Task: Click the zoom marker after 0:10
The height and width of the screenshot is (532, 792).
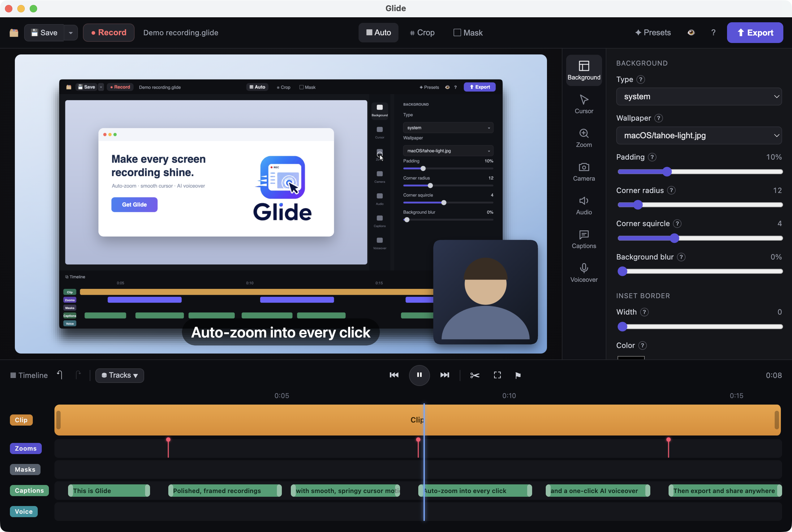Action: click(x=669, y=448)
